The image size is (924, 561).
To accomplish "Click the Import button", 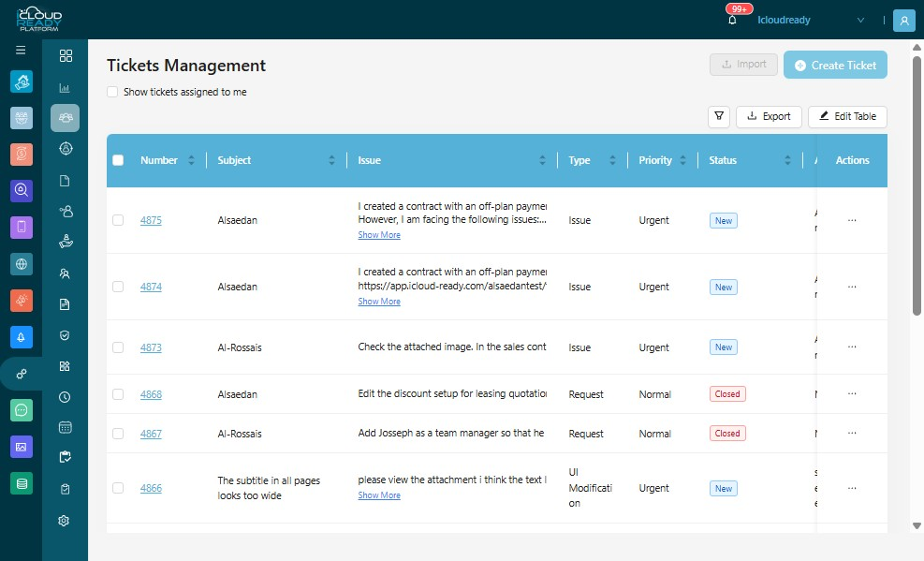I will tap(743, 65).
